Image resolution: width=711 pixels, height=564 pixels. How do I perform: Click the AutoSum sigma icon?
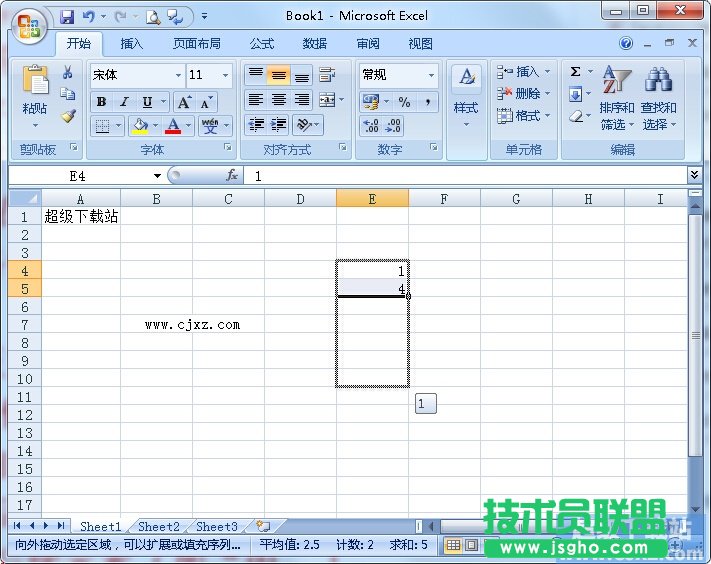click(576, 72)
